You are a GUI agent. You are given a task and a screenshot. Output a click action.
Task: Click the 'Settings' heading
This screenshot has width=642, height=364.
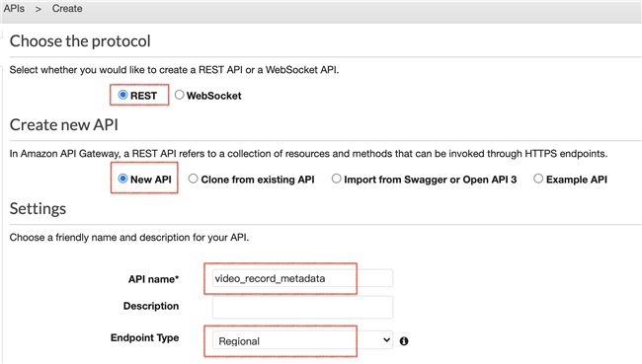(38, 208)
